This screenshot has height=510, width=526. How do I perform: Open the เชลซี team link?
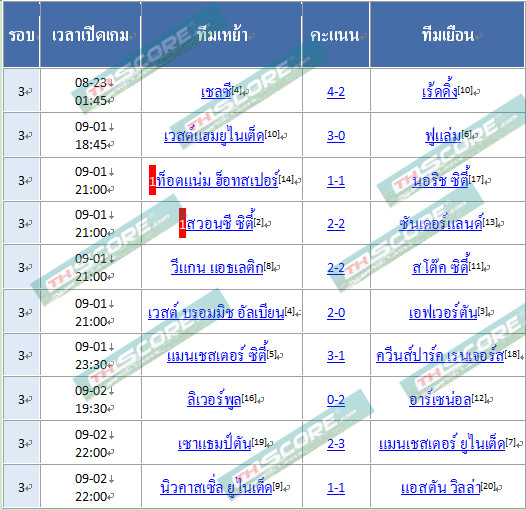[216, 92]
